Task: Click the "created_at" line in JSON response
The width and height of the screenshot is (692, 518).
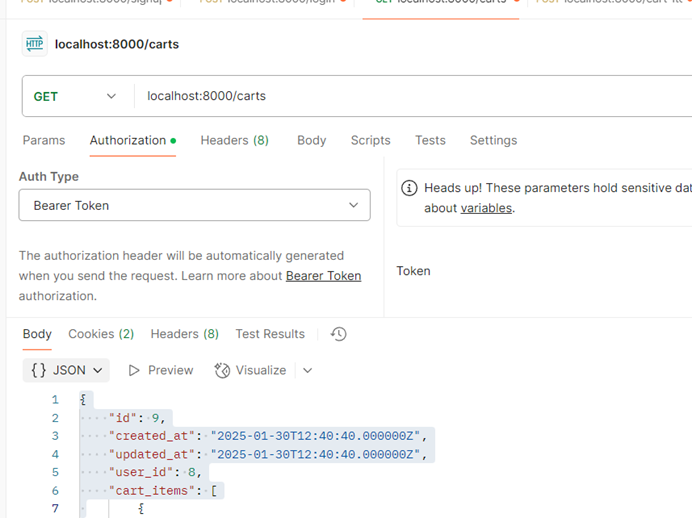Action: pyautogui.click(x=268, y=436)
